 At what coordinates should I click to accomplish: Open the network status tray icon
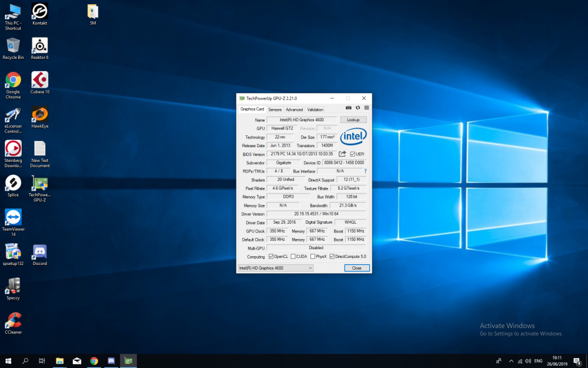pos(520,362)
